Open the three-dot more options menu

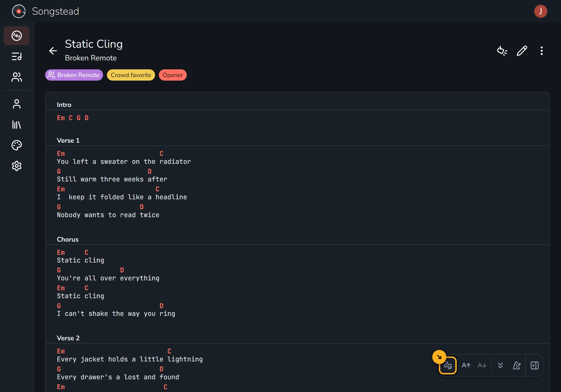[x=542, y=51]
